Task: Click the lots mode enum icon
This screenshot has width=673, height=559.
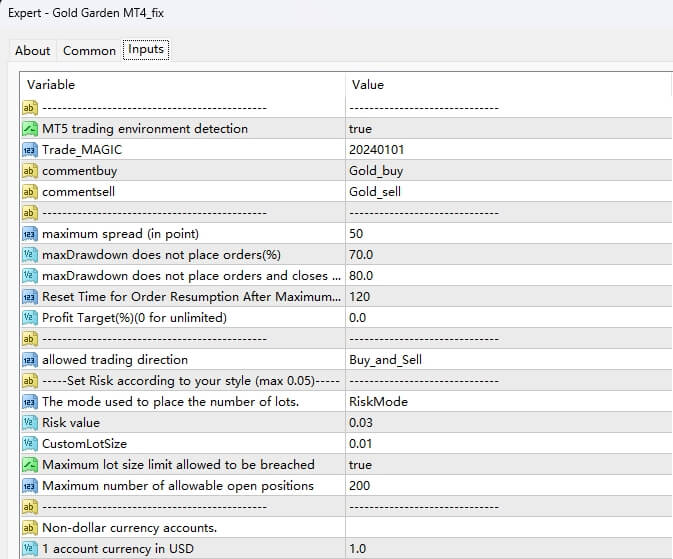Action: (x=30, y=401)
